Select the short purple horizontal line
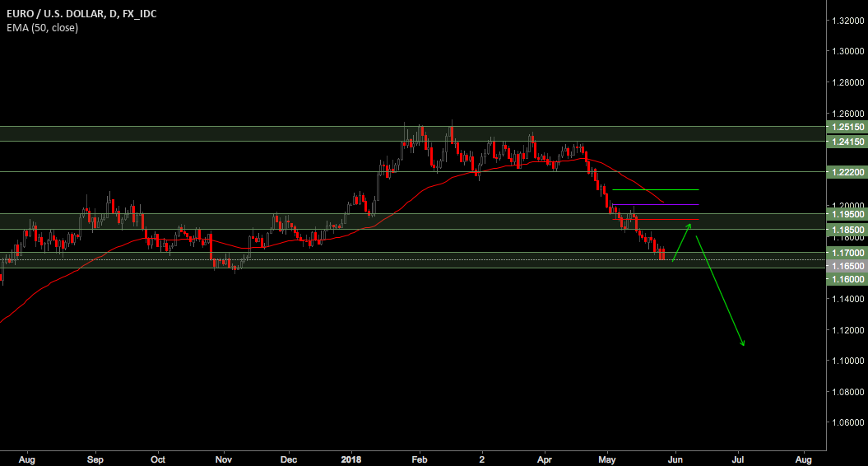The height and width of the screenshot is (466, 868). point(656,204)
